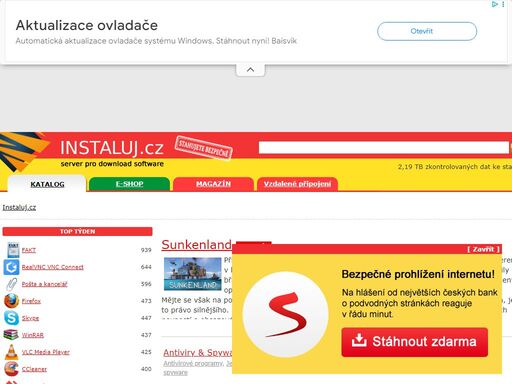
Task: Click the INSTALUJ.cz site title
Action: pos(112,148)
